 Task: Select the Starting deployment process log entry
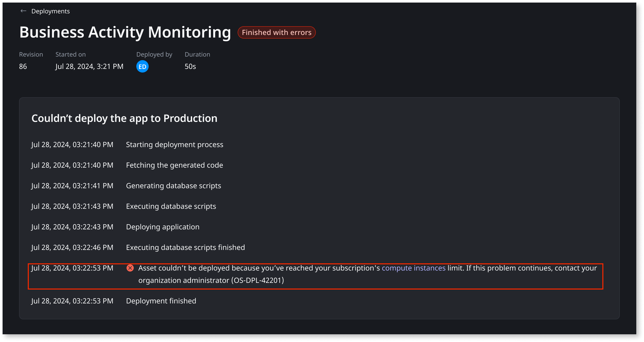[x=174, y=145]
